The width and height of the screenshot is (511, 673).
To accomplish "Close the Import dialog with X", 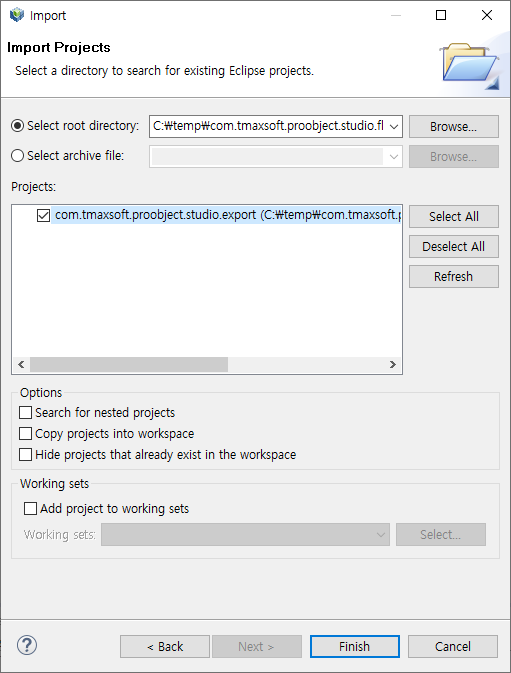I will (x=487, y=15).
